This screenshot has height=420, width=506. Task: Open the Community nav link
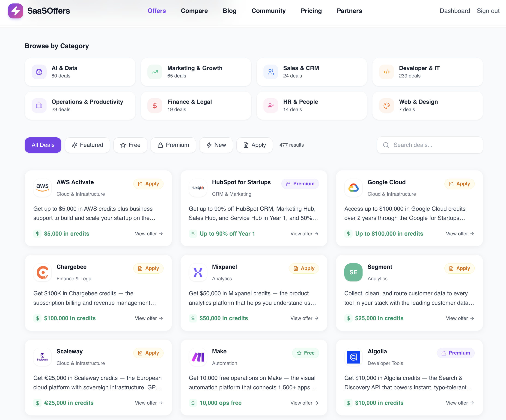[268, 11]
